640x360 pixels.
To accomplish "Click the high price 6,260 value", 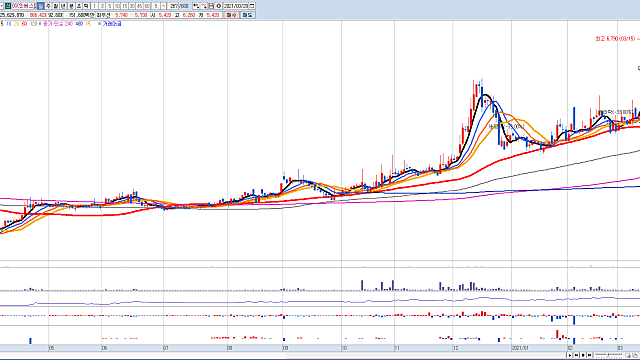I will (189, 15).
